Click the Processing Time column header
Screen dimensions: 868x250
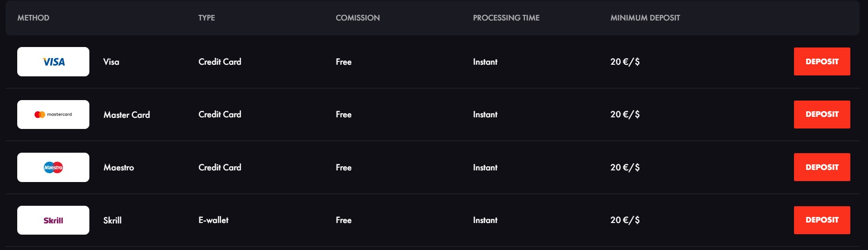(506, 18)
